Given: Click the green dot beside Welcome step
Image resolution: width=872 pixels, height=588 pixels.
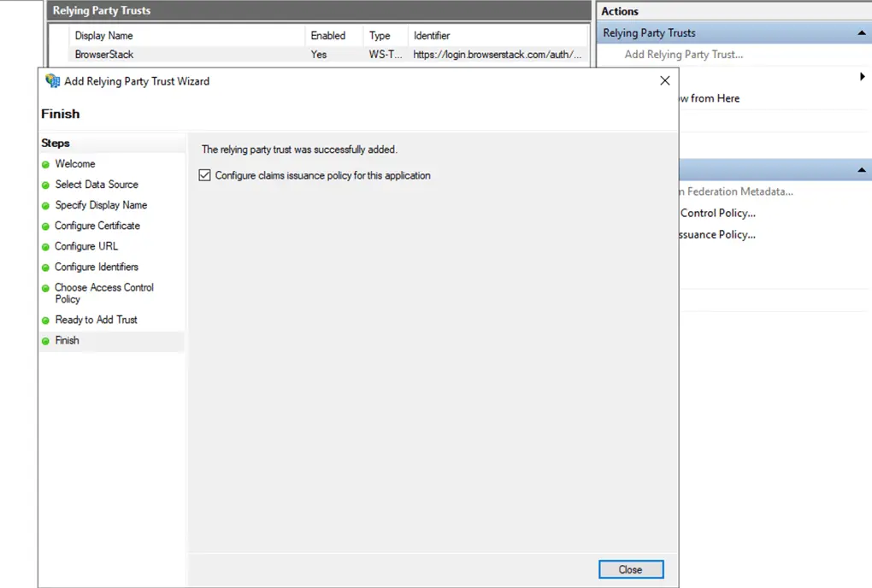Looking at the screenshot, I should [45, 164].
